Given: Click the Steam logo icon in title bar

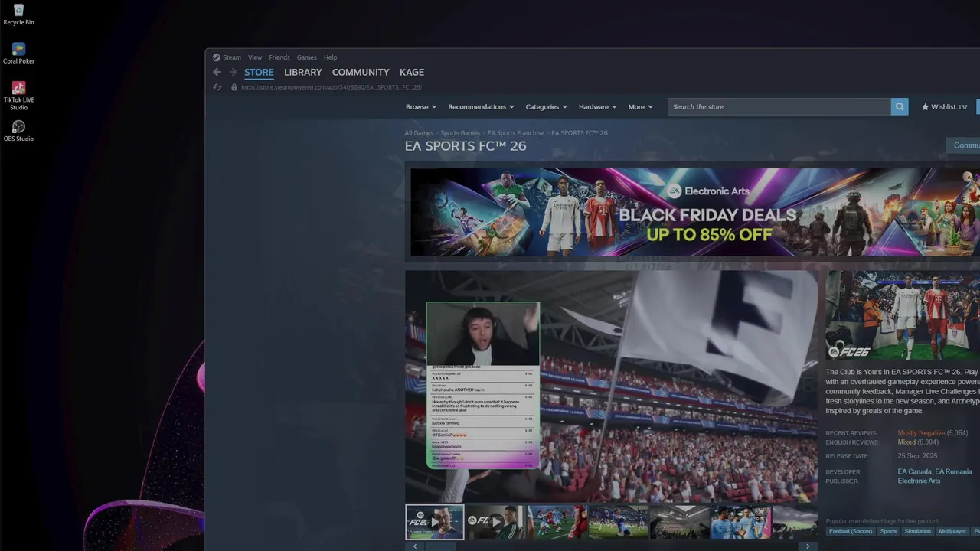Looking at the screenshot, I should 216,57.
